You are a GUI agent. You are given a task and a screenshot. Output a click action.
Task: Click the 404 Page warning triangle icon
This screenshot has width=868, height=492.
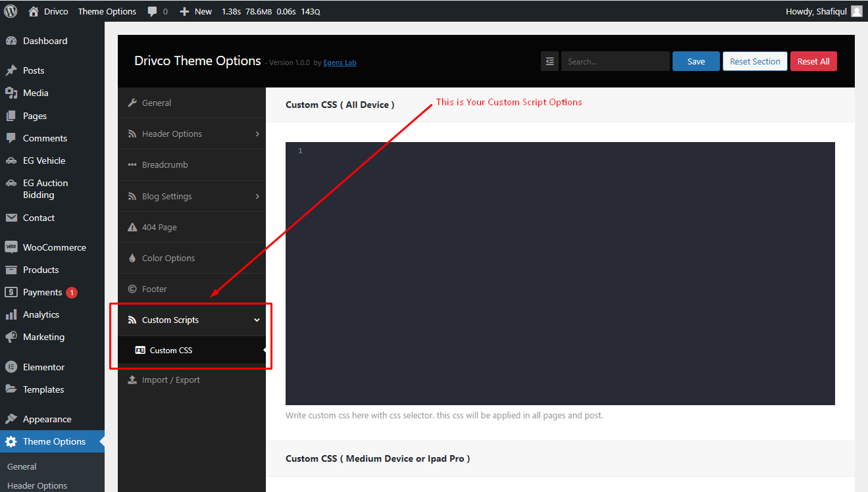(132, 227)
